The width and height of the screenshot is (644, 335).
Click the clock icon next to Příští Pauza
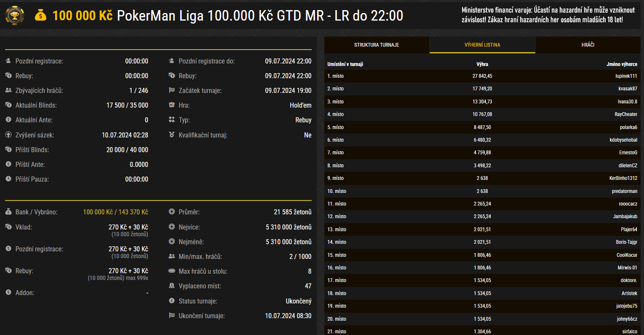coord(8,179)
